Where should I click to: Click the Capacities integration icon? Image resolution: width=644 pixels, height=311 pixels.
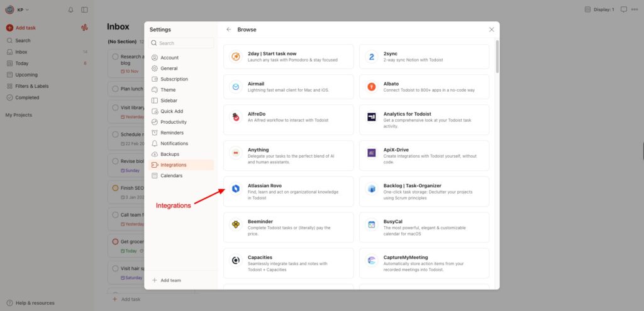[236, 260]
